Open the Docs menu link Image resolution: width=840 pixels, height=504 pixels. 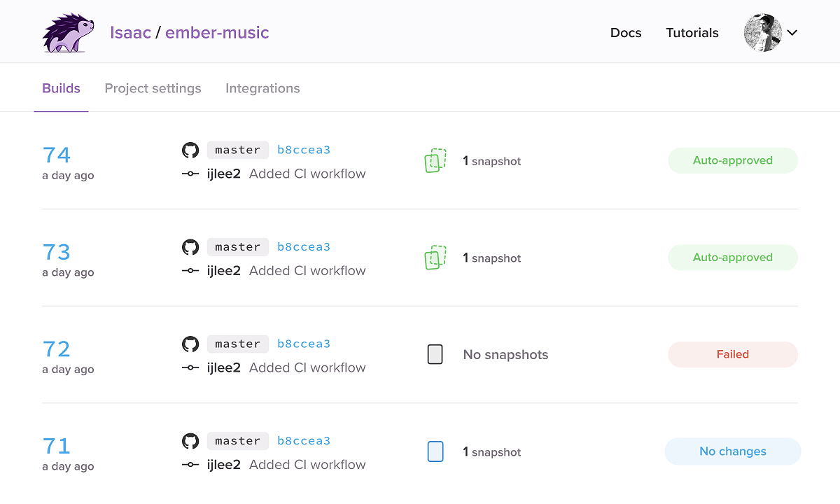point(626,33)
